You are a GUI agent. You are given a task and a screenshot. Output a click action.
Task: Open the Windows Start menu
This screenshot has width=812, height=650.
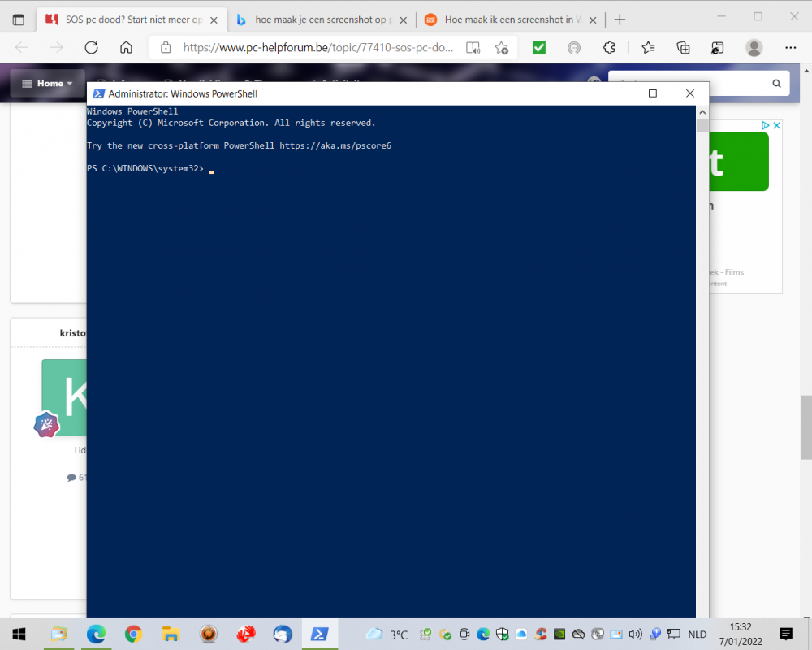(x=19, y=634)
